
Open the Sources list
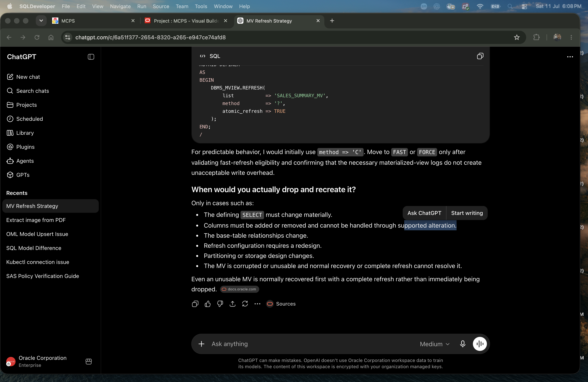281,304
